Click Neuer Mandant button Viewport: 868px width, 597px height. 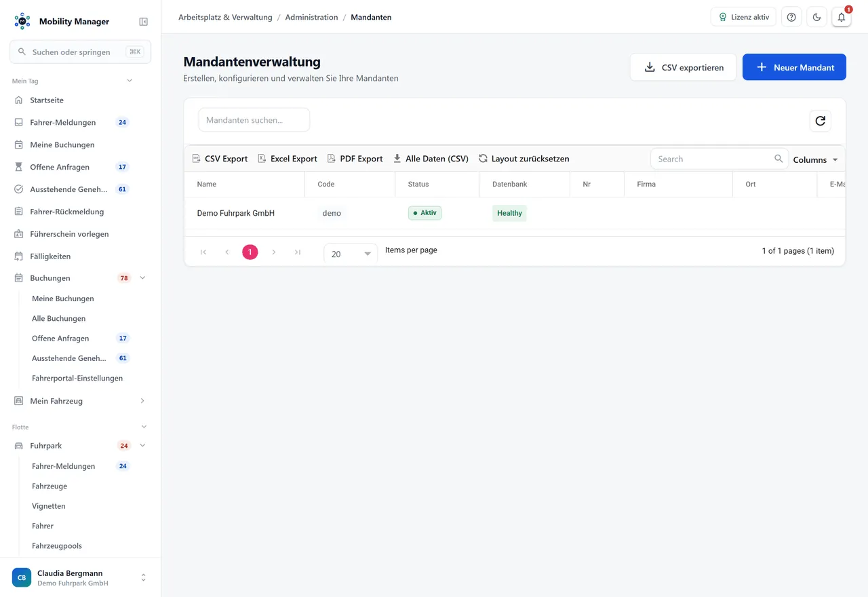tap(794, 67)
